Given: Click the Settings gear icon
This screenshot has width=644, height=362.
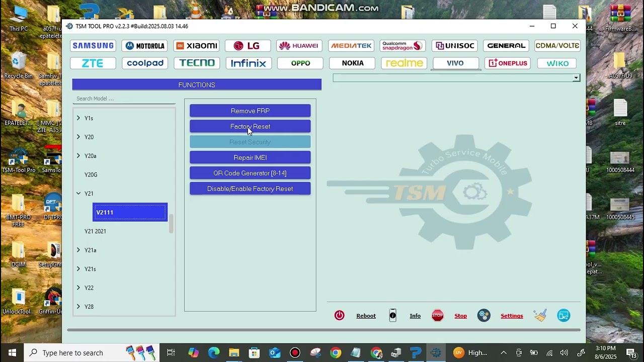Looking at the screenshot, I should pyautogui.click(x=484, y=315).
